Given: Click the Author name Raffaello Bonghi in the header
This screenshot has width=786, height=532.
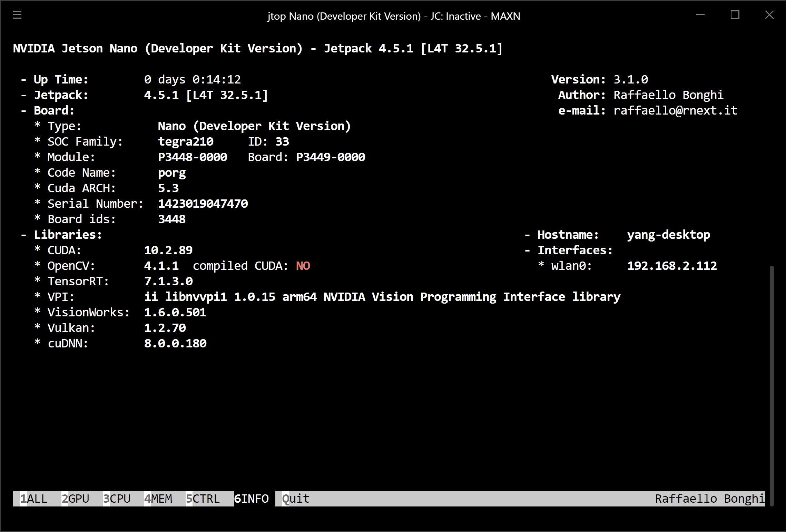Looking at the screenshot, I should (x=669, y=95).
